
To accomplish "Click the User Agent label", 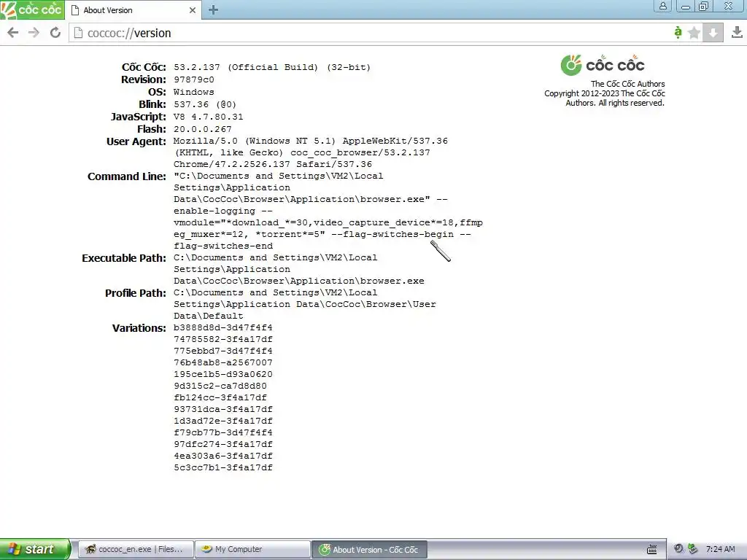I will click(136, 141).
